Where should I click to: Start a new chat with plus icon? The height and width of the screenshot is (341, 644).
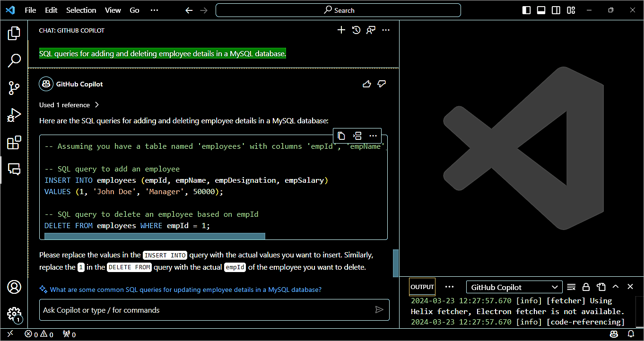[x=341, y=30]
